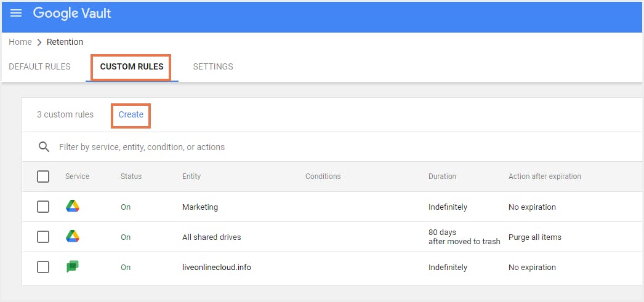Tick the All shared drives checkbox
Viewport: 644px width, 302px height.
[43, 237]
